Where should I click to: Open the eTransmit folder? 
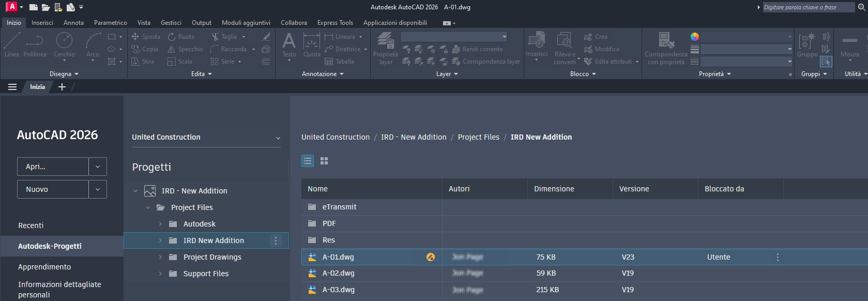pyautogui.click(x=340, y=207)
